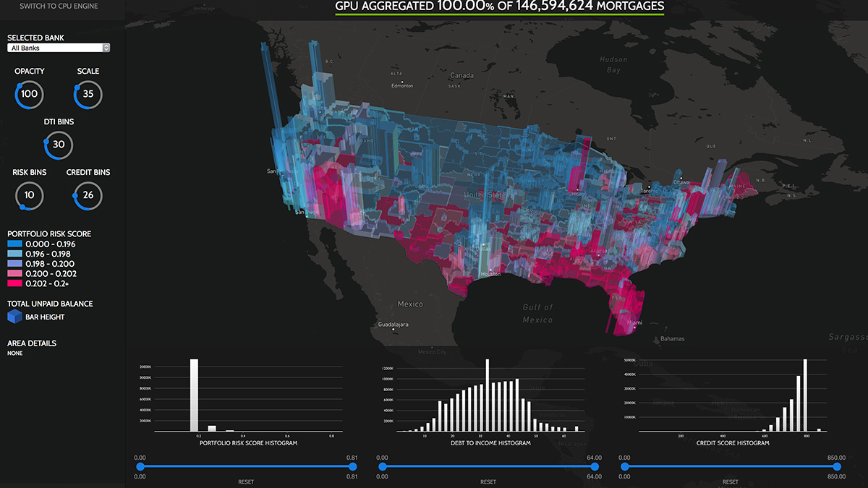The width and height of the screenshot is (868, 488).
Task: Reset the Debt to Income range
Action: [488, 481]
